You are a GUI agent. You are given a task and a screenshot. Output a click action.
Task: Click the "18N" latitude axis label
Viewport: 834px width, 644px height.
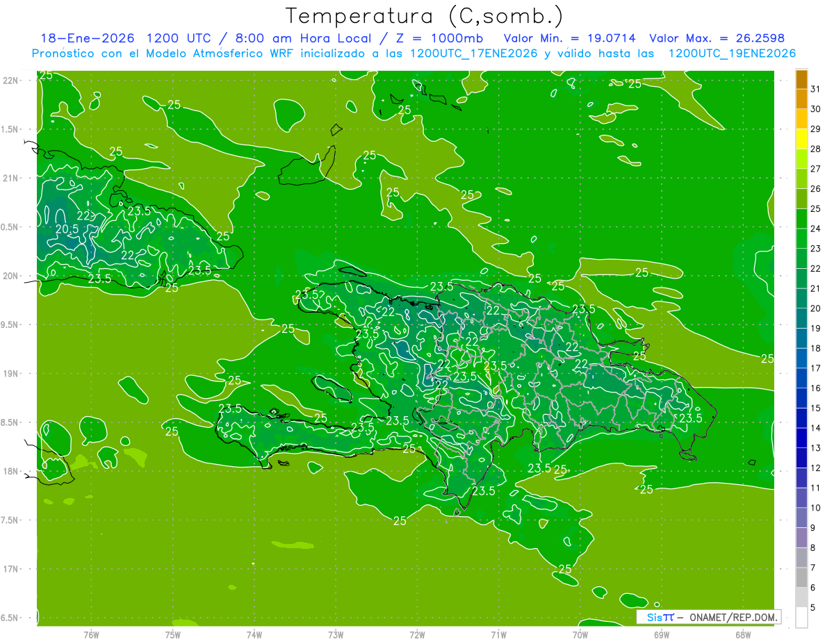pyautogui.click(x=10, y=471)
